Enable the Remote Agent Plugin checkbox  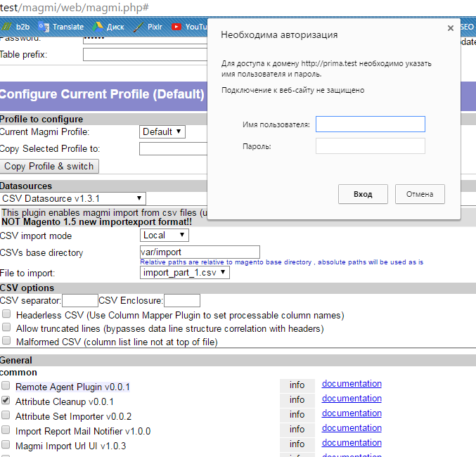(x=6, y=386)
